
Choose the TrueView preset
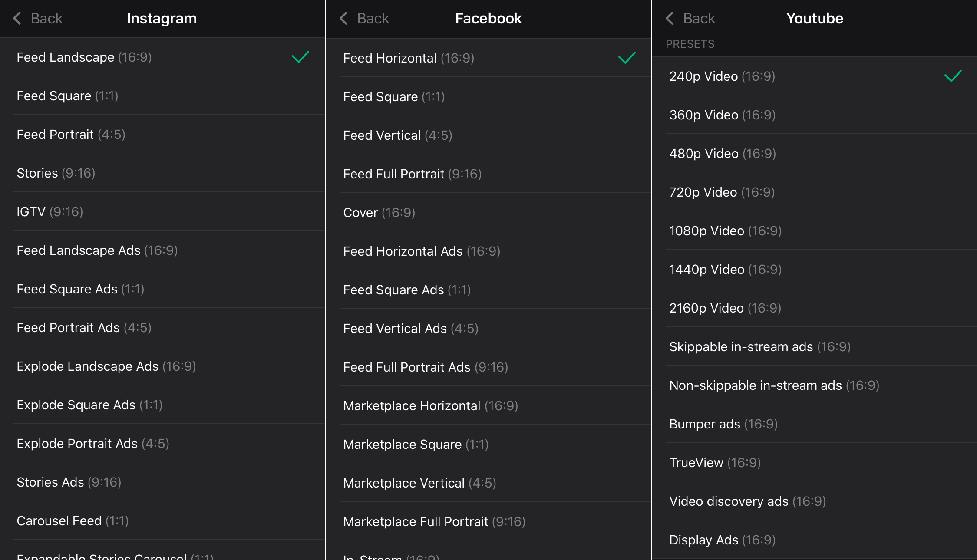(714, 462)
